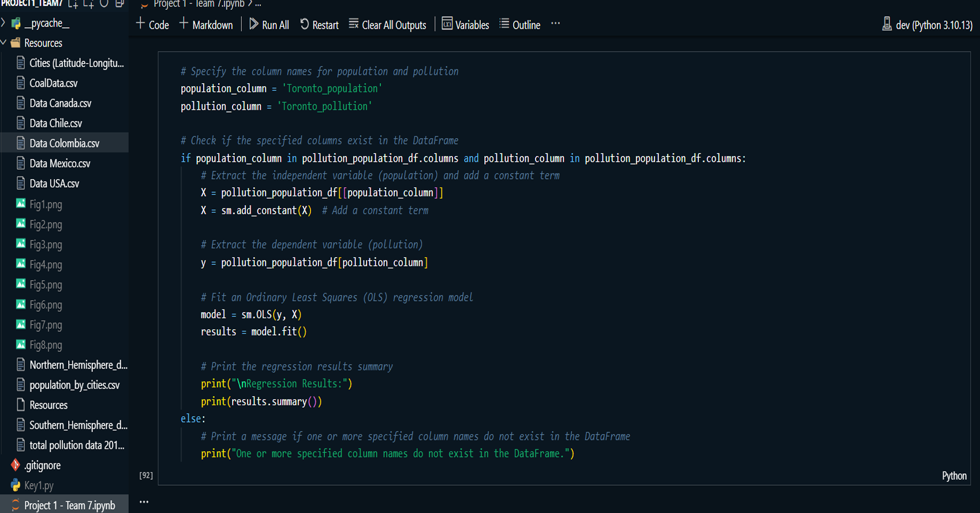
Task: Run All notebook cells
Action: (x=269, y=25)
